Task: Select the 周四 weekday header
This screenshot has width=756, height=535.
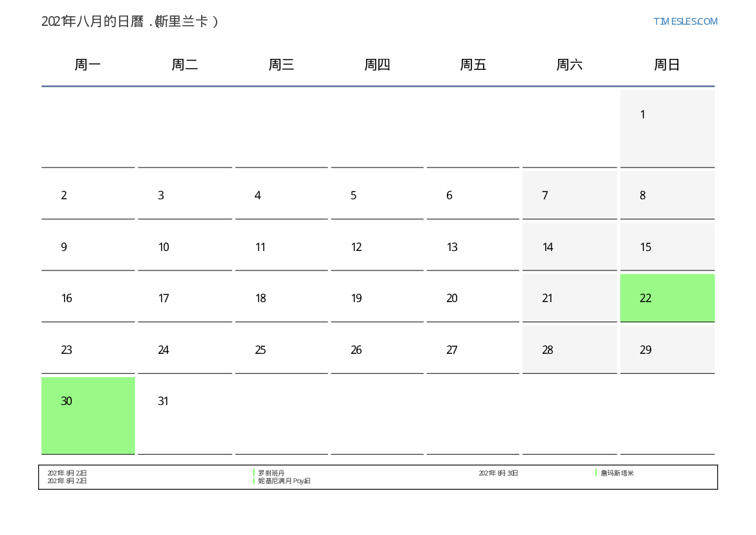Action: coord(377,64)
